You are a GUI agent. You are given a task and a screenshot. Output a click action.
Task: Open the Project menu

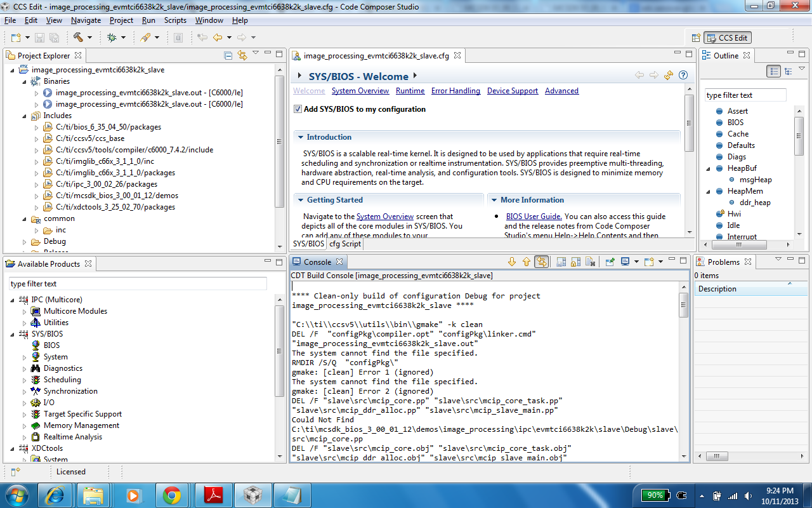coord(122,20)
